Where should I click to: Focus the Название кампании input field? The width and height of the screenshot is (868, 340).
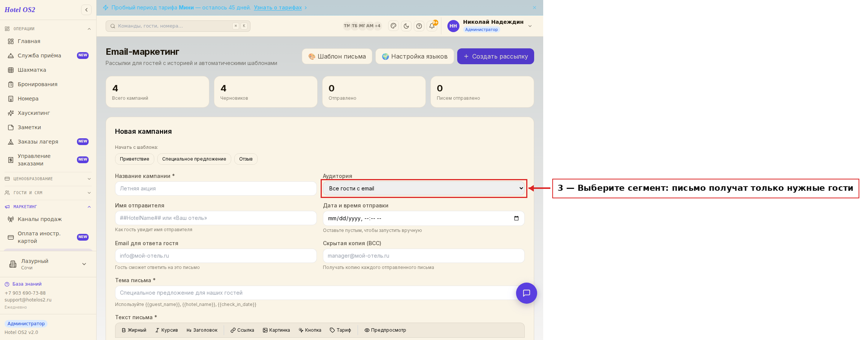click(x=216, y=189)
